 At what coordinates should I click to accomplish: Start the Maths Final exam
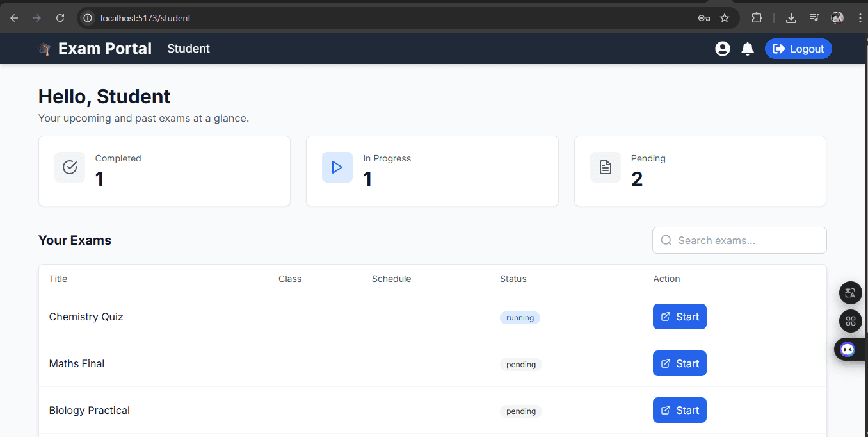click(679, 363)
